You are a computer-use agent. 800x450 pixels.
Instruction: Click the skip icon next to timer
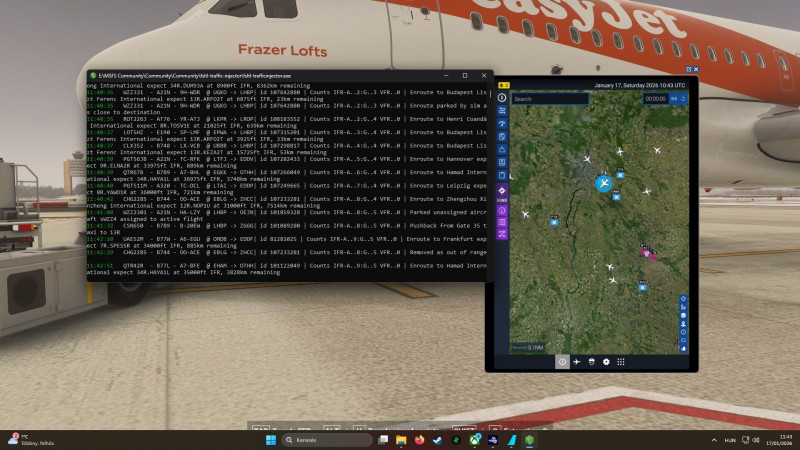674,98
